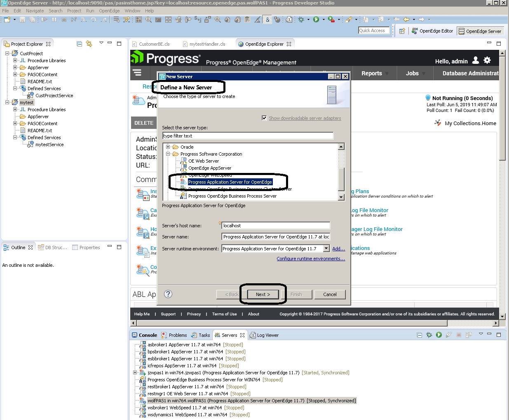509x420 pixels.
Task: Collapse Progress Software Corporation folder
Action: click(168, 154)
